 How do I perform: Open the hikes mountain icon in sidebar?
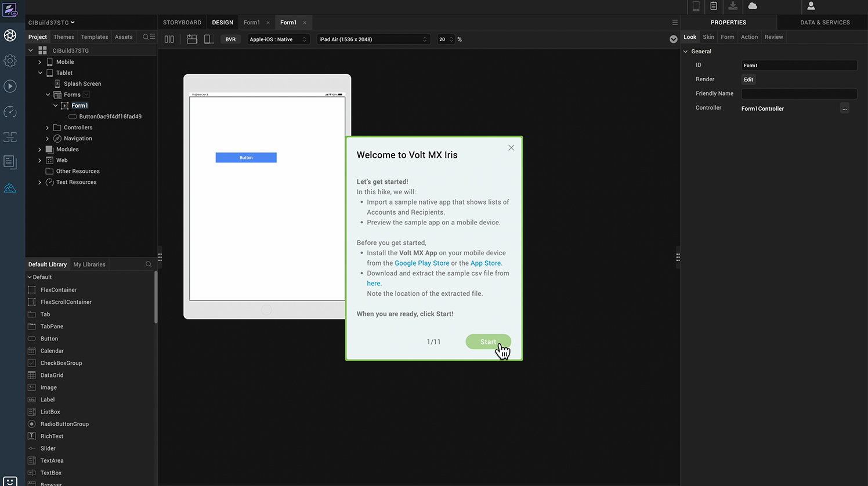pos(10,188)
